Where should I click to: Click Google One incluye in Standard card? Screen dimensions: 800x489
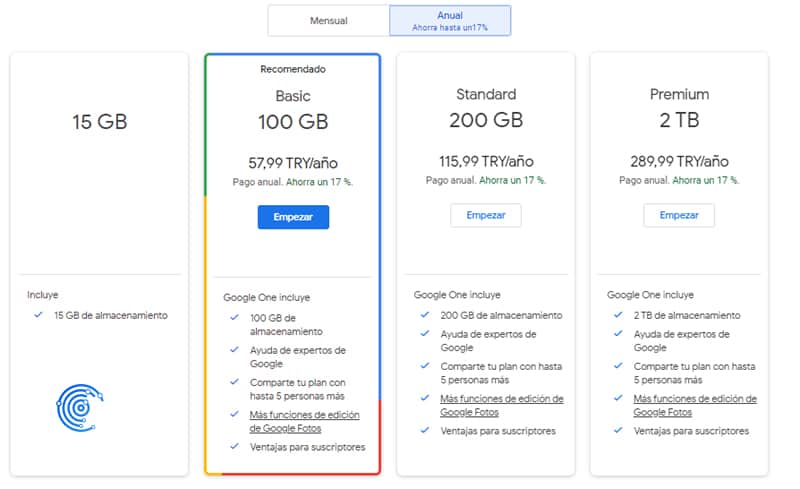point(457,295)
